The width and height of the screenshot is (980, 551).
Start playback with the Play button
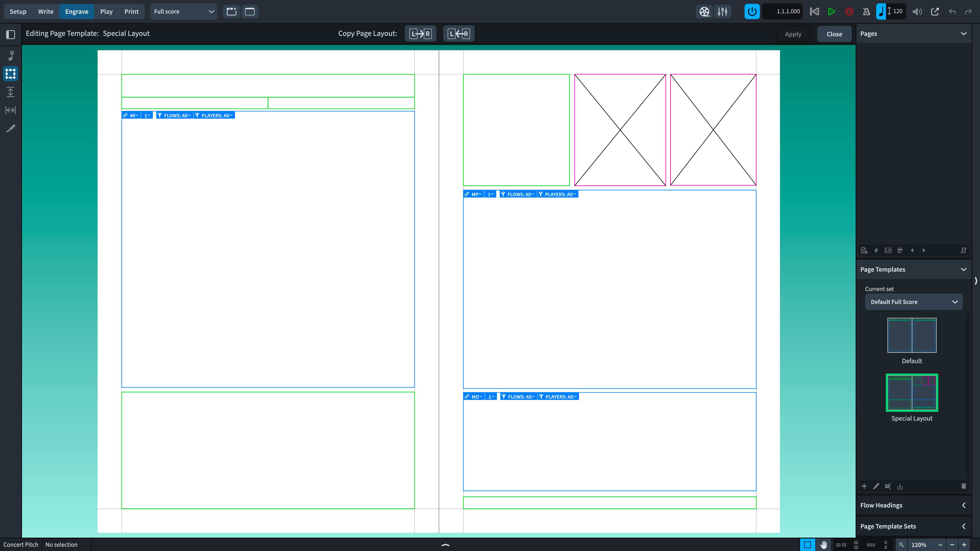[x=832, y=11]
